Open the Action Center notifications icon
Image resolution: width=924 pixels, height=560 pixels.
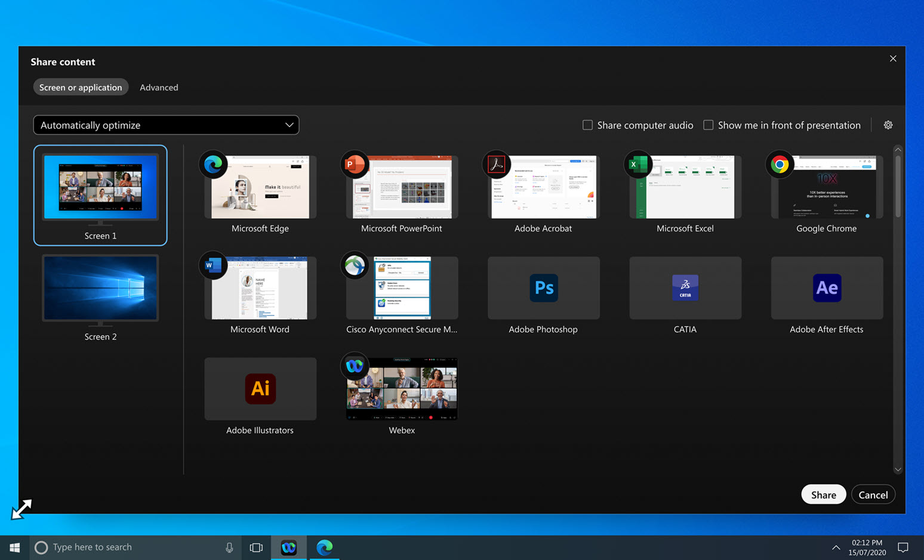pos(903,547)
